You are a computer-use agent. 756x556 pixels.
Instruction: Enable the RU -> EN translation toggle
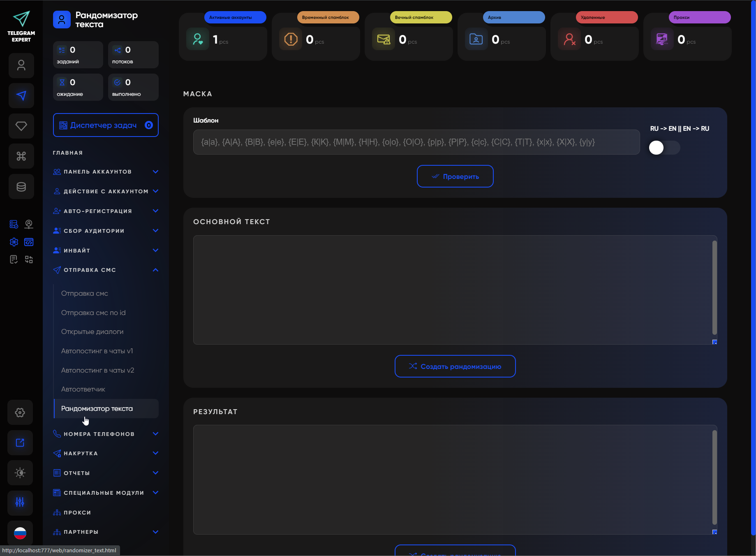664,147
